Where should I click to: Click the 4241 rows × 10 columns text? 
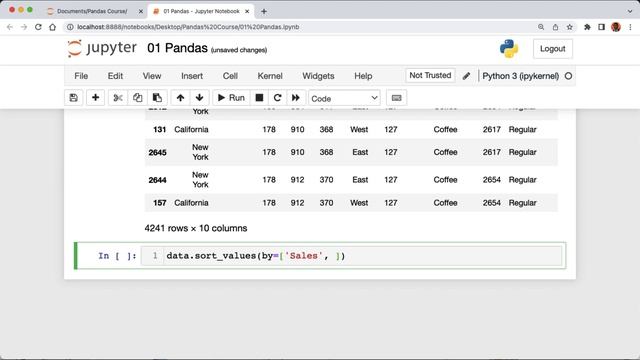(196, 228)
